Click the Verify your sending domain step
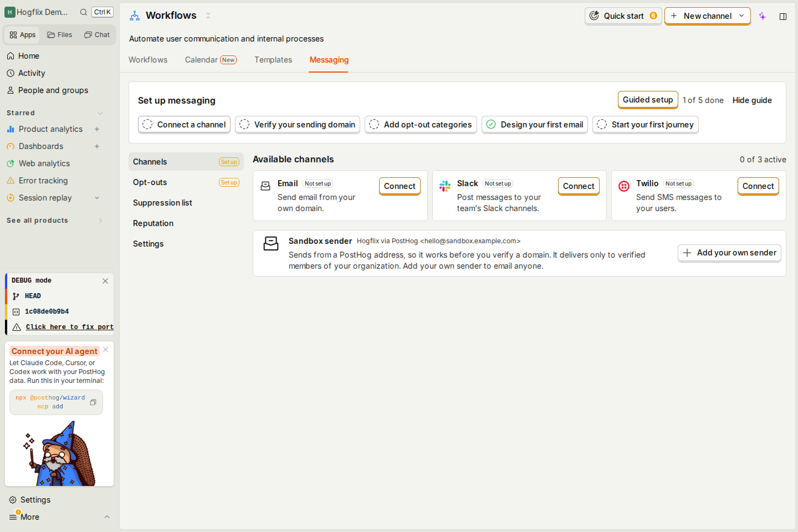This screenshot has height=532, width=798. click(x=298, y=125)
